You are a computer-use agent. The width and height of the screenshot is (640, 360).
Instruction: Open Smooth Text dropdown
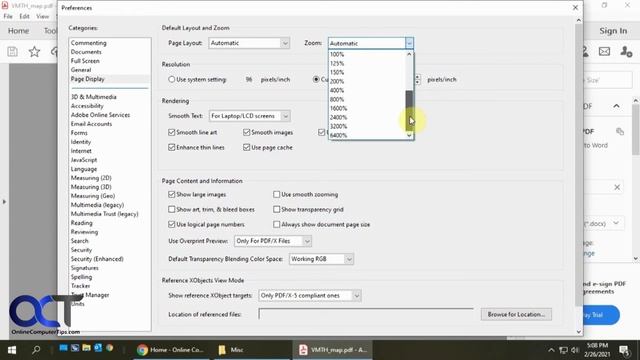(249, 116)
